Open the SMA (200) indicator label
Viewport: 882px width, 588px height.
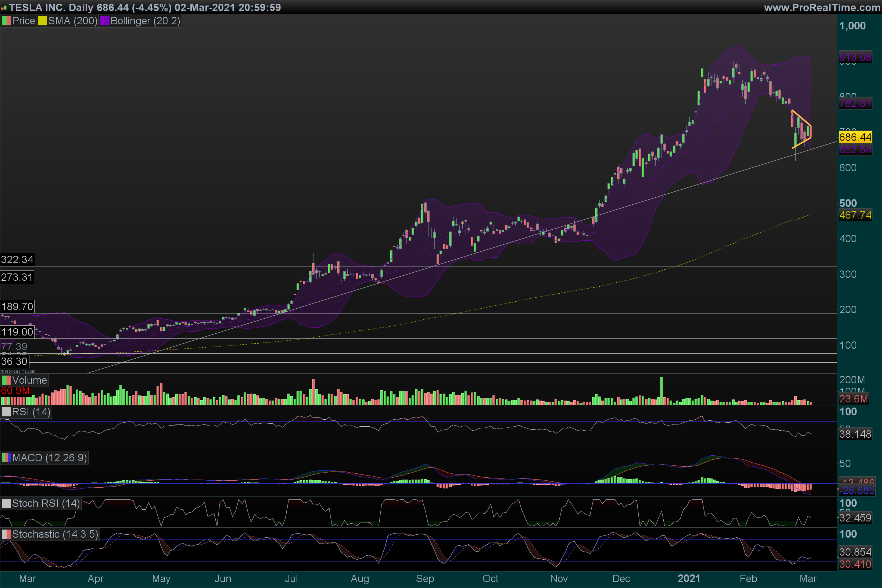(x=72, y=21)
